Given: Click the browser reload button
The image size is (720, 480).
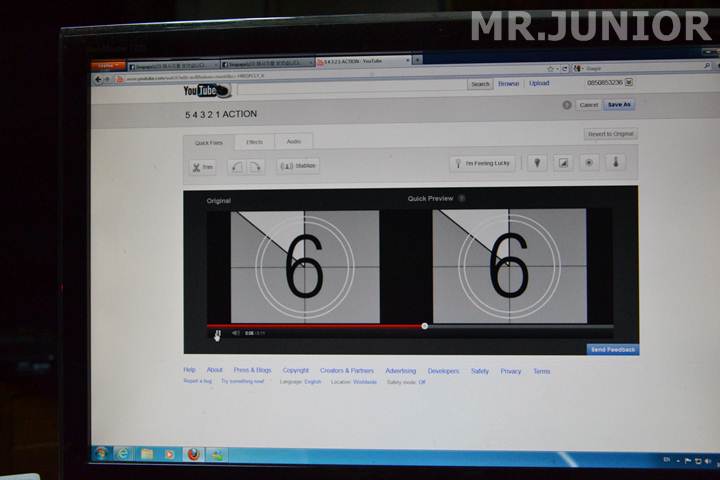Looking at the screenshot, I should click(x=565, y=68).
